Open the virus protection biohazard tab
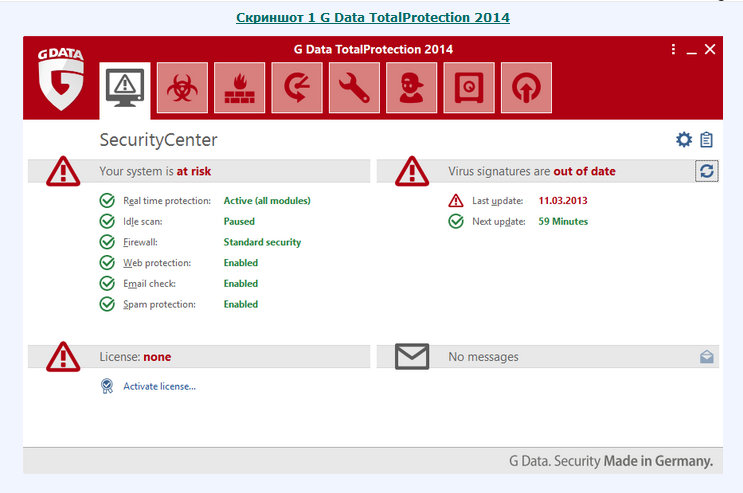 click(182, 88)
